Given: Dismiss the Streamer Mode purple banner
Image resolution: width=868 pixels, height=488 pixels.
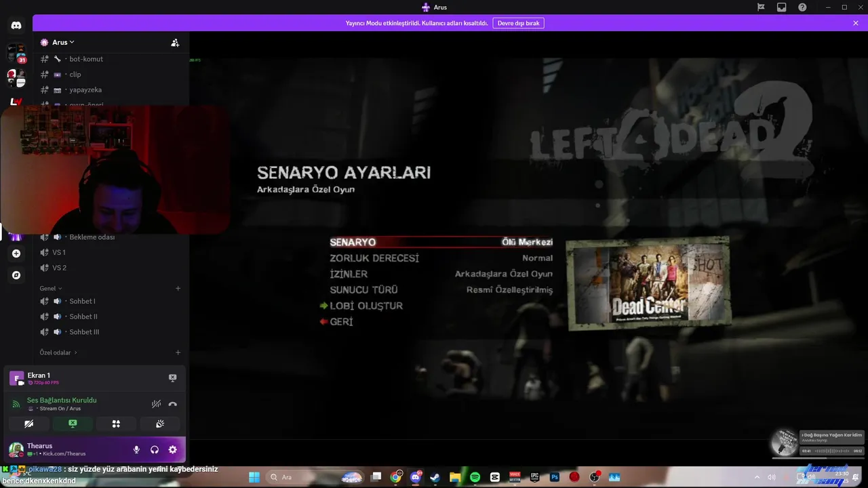Looking at the screenshot, I should 856,23.
